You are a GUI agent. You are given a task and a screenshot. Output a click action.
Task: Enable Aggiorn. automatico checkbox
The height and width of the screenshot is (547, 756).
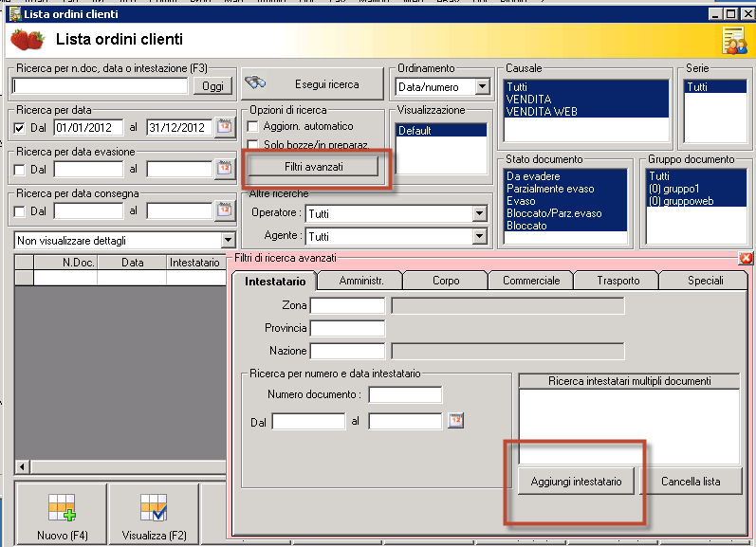click(252, 126)
